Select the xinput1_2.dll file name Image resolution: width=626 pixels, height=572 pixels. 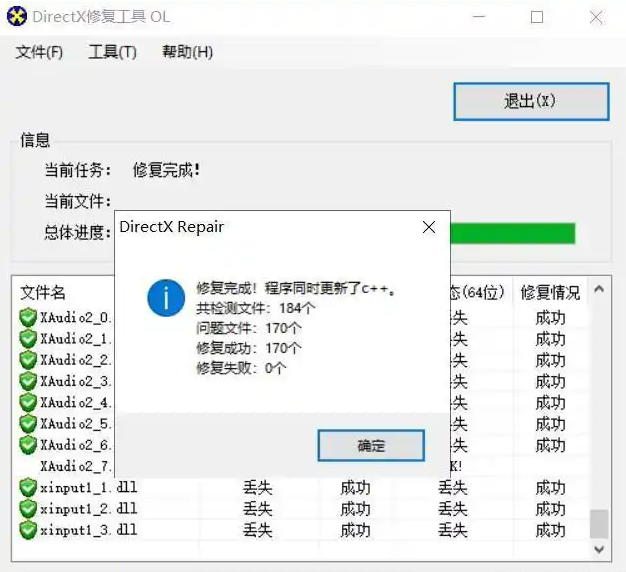click(x=89, y=509)
